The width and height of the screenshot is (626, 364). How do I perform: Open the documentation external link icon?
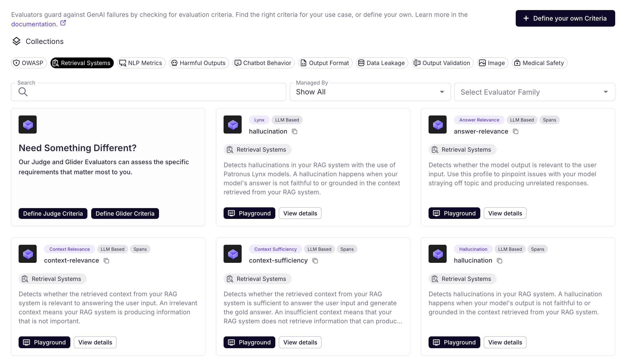(63, 23)
